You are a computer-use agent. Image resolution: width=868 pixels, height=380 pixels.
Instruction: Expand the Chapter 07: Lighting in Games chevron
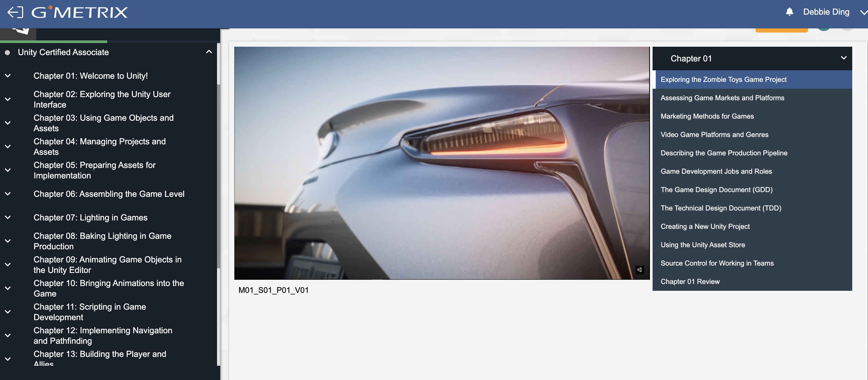[8, 218]
